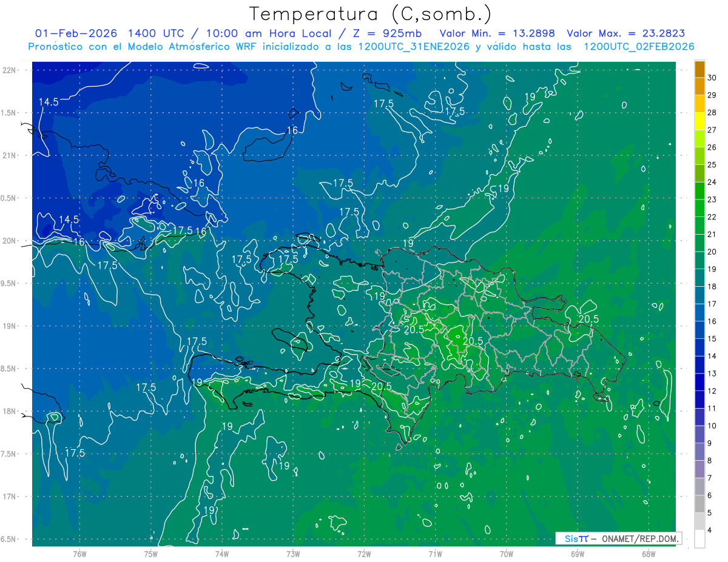Click '10:00 am Hora Local' in the header

point(269,33)
